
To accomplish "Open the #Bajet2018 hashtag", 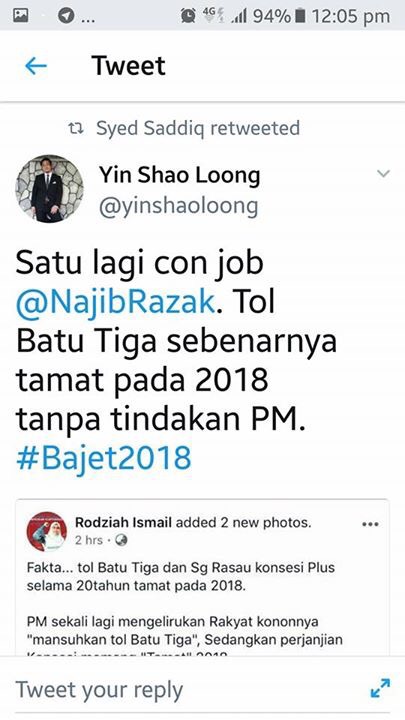I will [x=103, y=458].
